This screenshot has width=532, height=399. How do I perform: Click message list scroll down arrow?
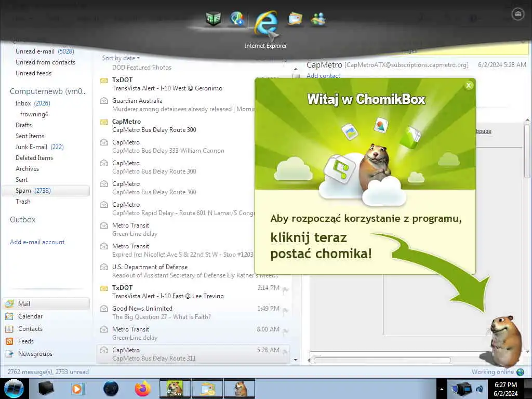click(296, 360)
